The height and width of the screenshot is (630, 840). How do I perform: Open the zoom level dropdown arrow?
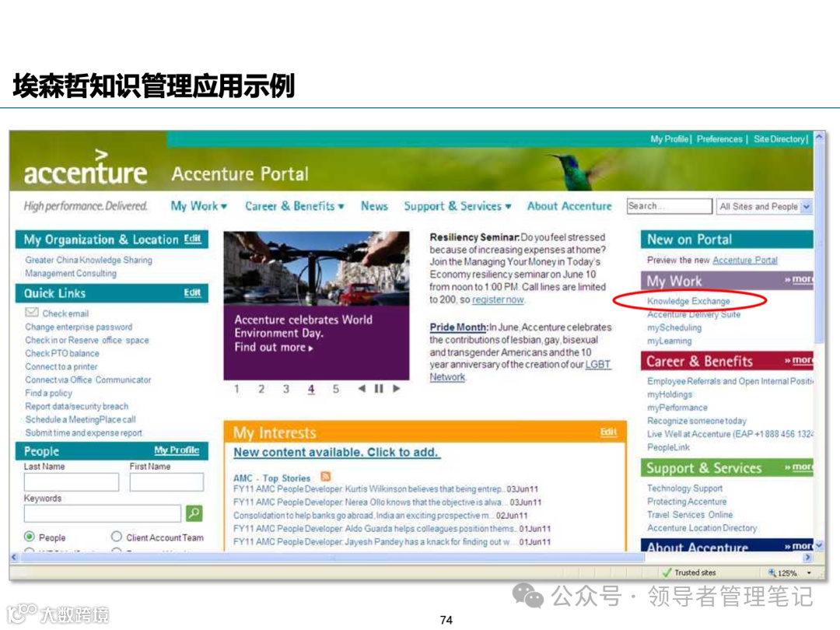click(x=809, y=572)
